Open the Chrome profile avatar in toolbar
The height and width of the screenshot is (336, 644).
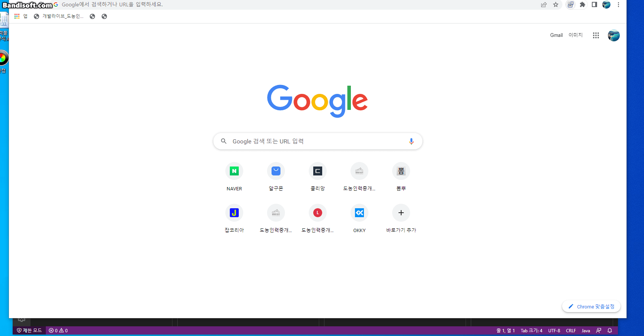[606, 5]
